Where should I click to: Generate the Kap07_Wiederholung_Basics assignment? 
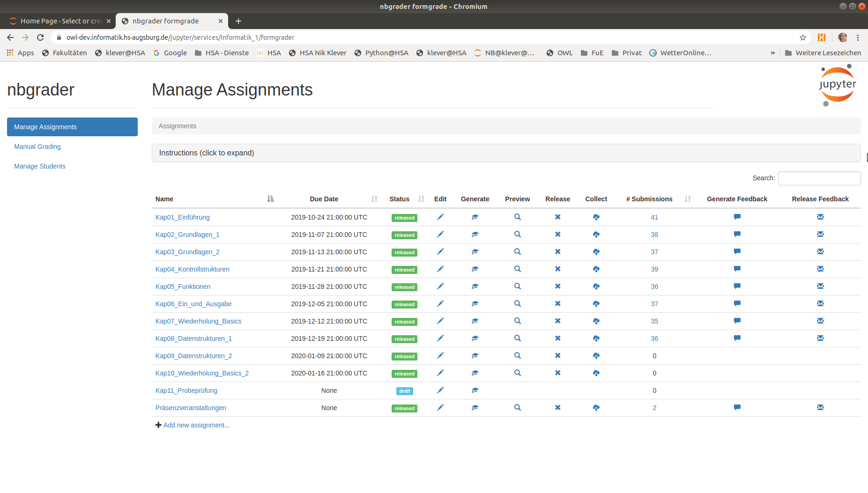click(475, 321)
